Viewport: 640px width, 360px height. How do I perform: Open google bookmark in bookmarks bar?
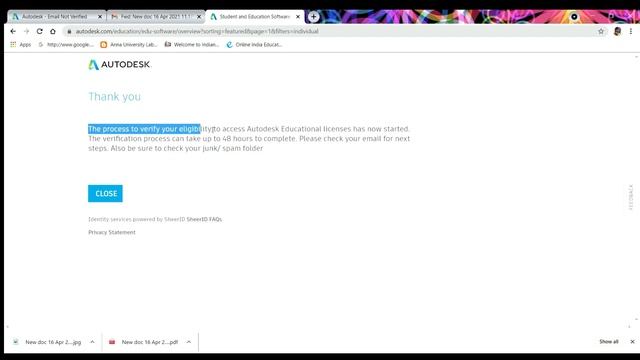[x=66, y=44]
